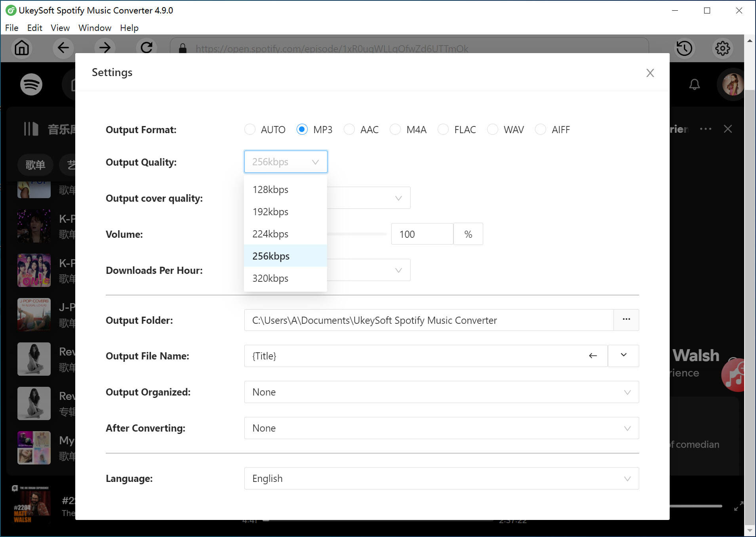Choose 224kbps quality option
Viewport: 756px width, 537px height.
tap(286, 234)
